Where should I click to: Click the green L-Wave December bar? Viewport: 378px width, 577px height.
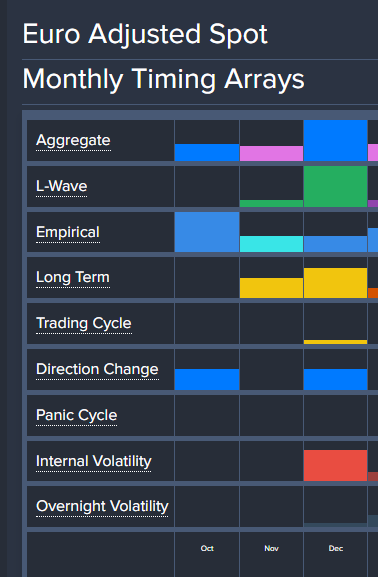pos(336,187)
